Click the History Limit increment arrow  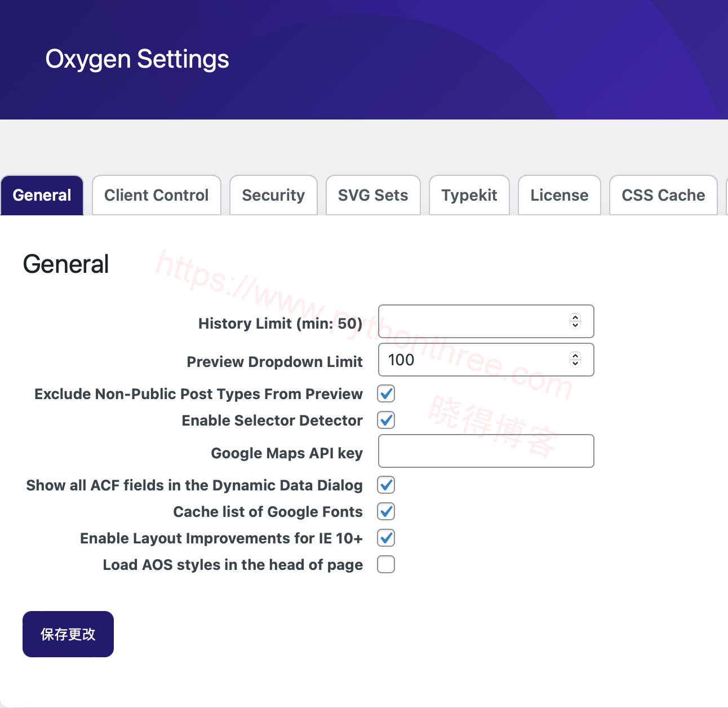[574, 318]
